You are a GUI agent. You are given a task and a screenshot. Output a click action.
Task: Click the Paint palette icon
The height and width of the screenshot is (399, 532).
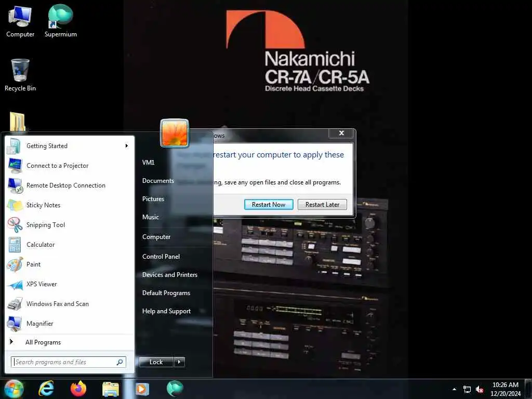[15, 264]
